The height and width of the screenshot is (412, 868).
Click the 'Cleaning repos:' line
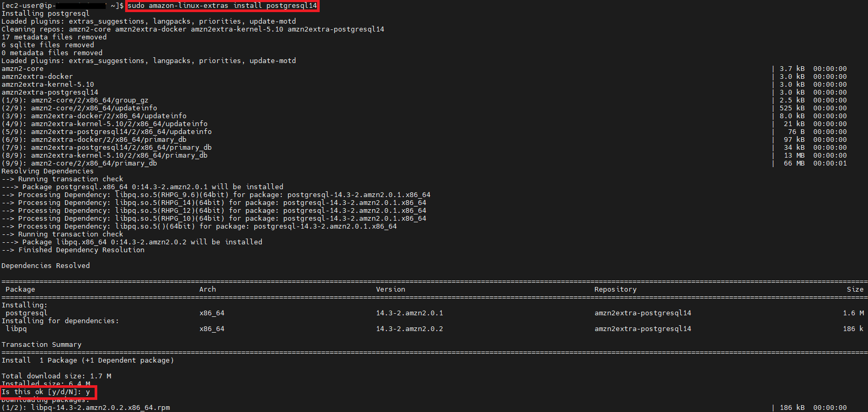pos(193,29)
